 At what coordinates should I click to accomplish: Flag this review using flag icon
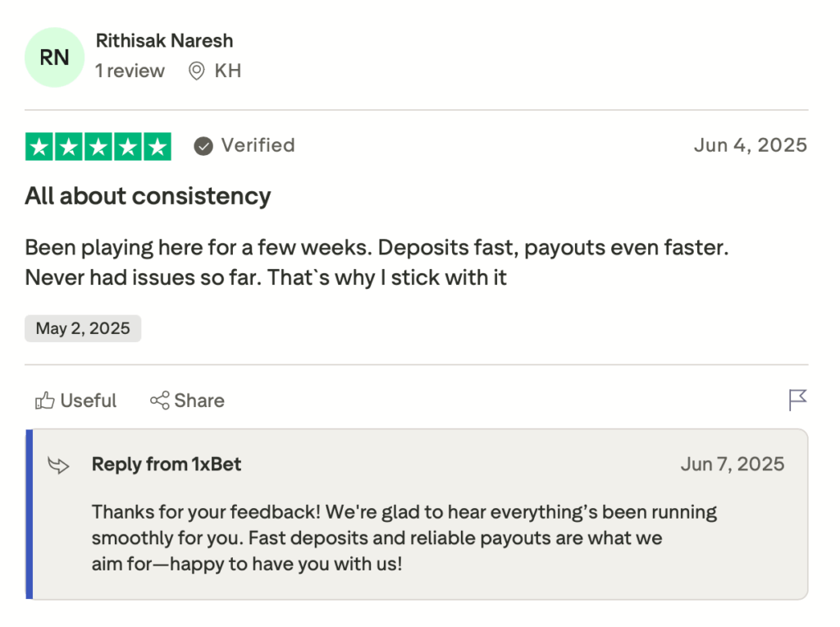coord(797,400)
